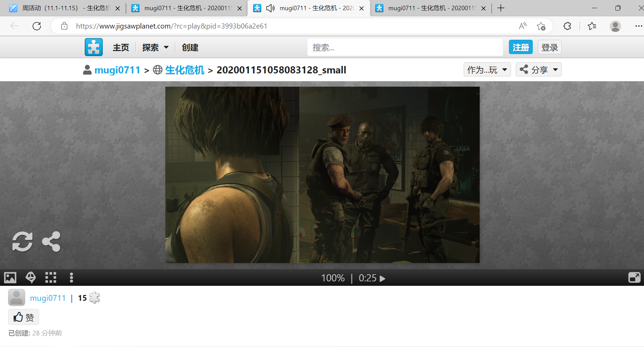
Task: Click the 0:25 timer text
Action: click(x=367, y=278)
